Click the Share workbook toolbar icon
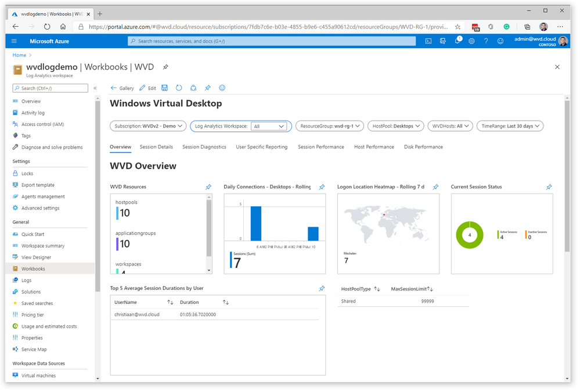Viewport: 580px width, 392px height. pyautogui.click(x=193, y=88)
